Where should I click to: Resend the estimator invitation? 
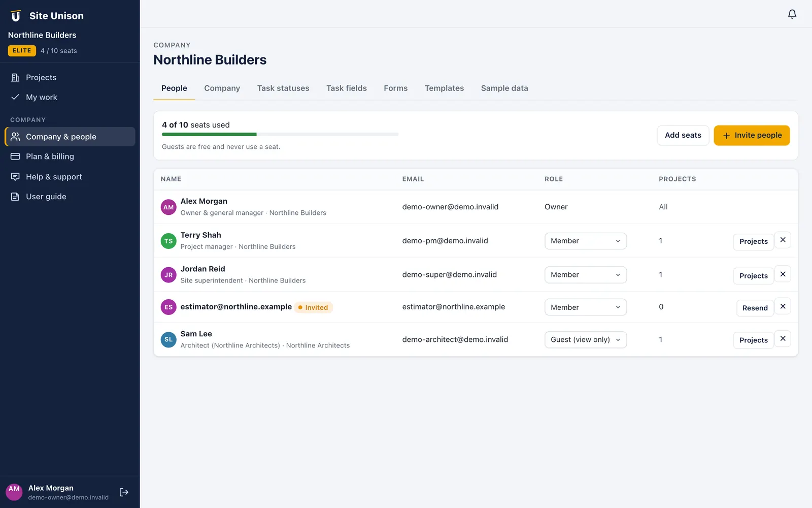pos(755,308)
